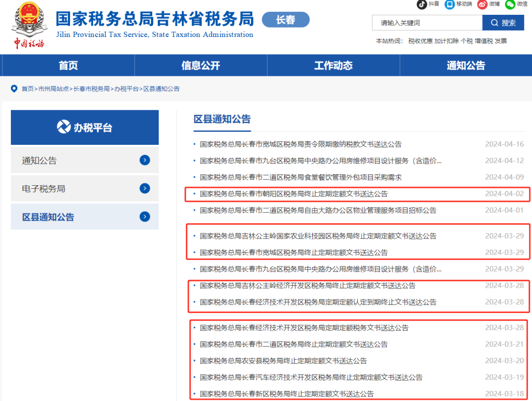This screenshot has height=401, width=532.
Task: Open the 朝阳区税务局终止定期定额 announcement link
Action: pyautogui.click(x=294, y=194)
